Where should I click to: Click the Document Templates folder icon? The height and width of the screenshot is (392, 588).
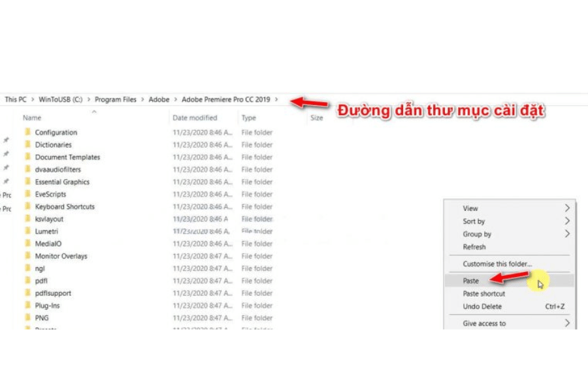pyautogui.click(x=27, y=157)
